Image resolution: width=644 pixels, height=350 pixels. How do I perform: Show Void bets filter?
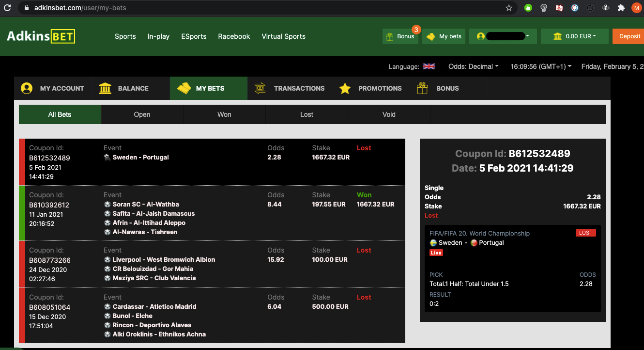pos(389,114)
